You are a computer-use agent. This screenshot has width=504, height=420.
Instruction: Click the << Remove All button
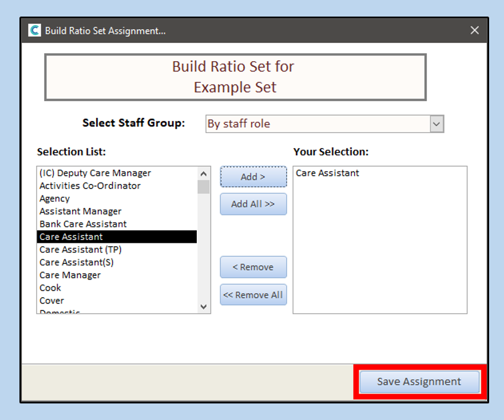click(253, 295)
